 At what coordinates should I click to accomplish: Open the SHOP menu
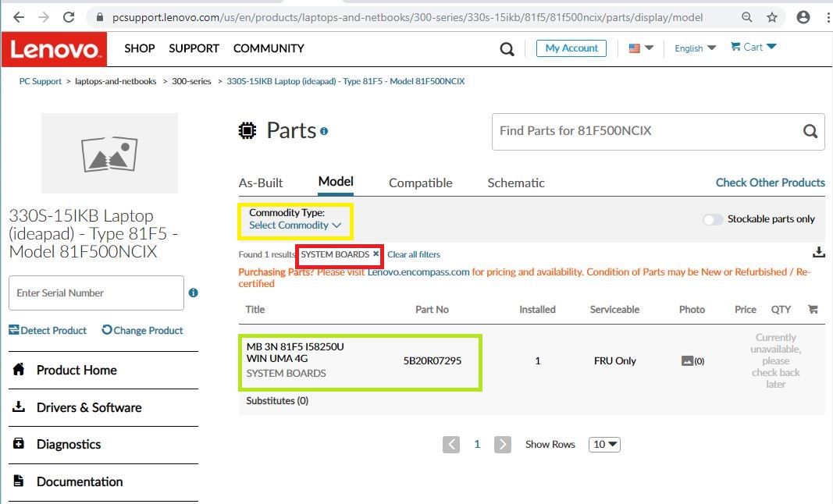click(x=140, y=48)
